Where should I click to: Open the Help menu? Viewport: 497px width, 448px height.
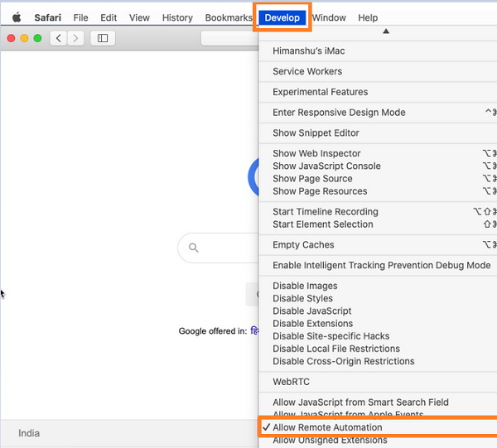[x=368, y=17]
